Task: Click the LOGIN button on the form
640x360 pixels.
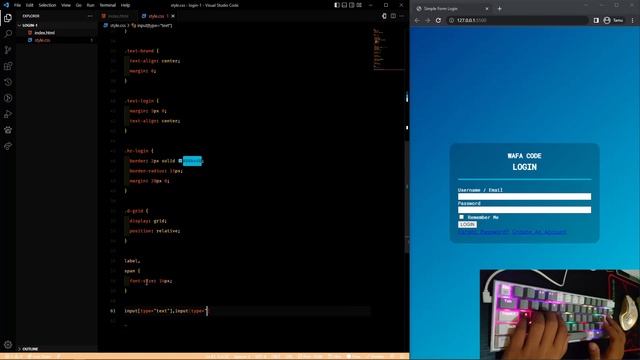Action: (x=467, y=224)
